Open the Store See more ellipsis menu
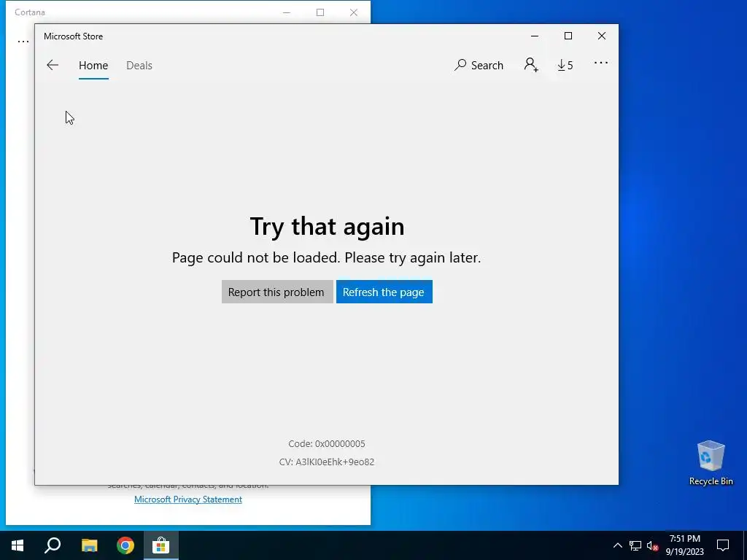This screenshot has width=747, height=560. (x=601, y=63)
